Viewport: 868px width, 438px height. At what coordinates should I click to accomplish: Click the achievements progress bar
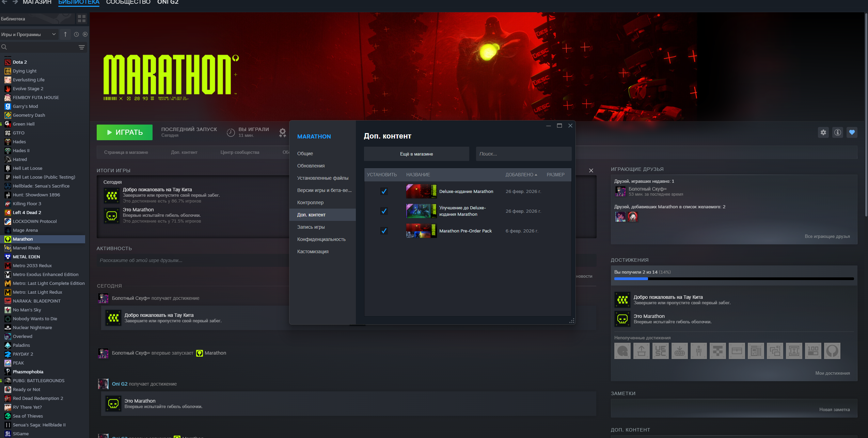coord(733,279)
